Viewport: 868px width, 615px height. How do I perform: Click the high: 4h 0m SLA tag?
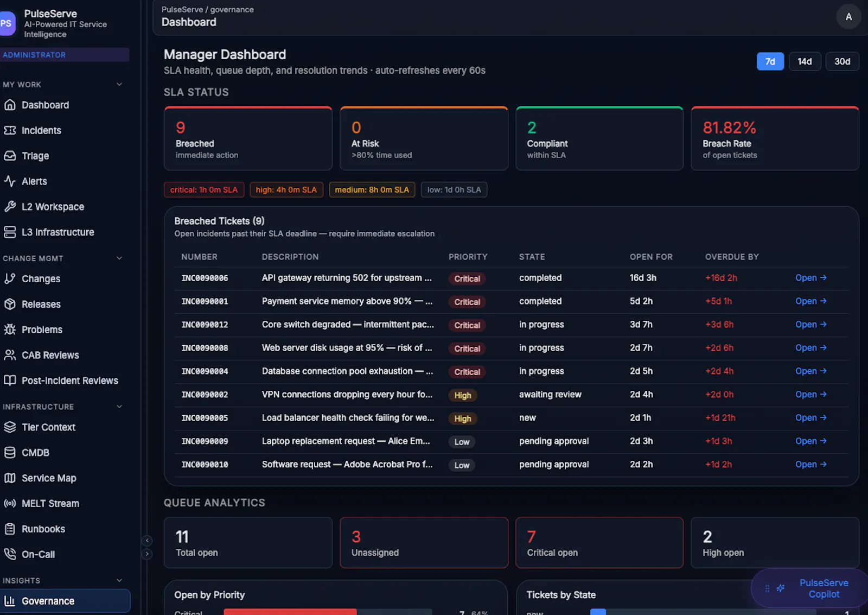point(286,189)
